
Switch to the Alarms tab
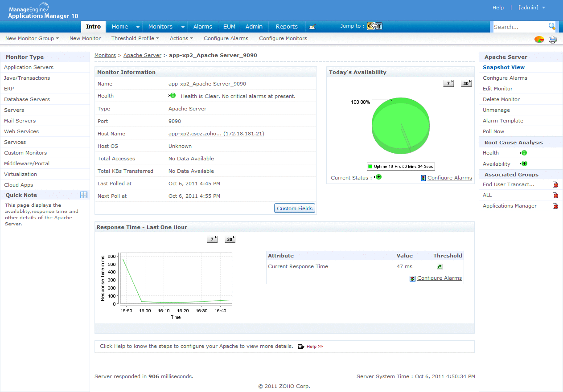pos(202,26)
